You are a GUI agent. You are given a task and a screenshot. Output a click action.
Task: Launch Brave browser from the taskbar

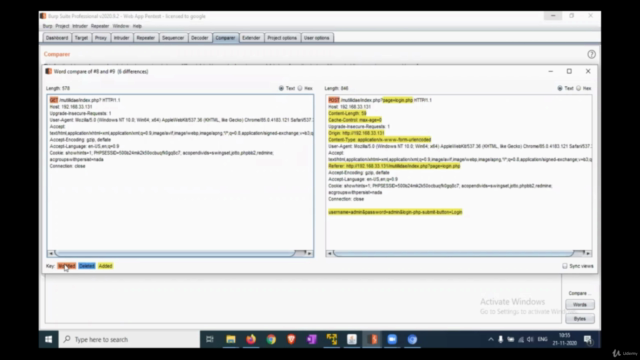[291, 339]
